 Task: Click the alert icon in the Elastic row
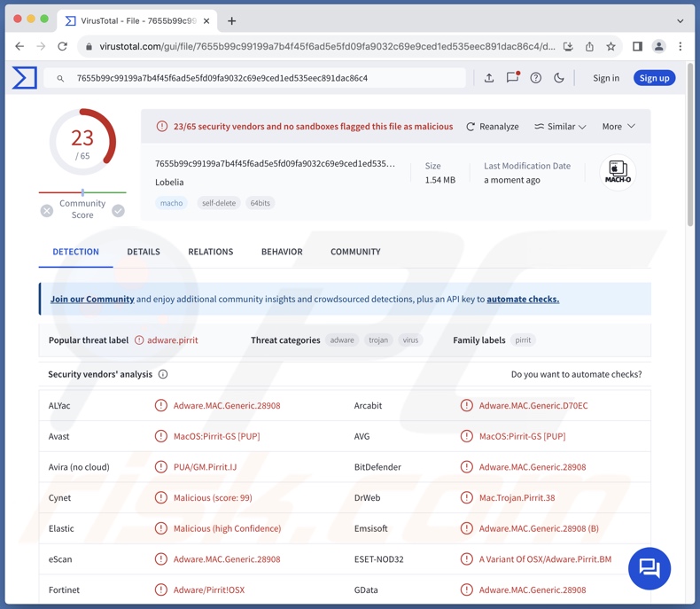coord(160,528)
